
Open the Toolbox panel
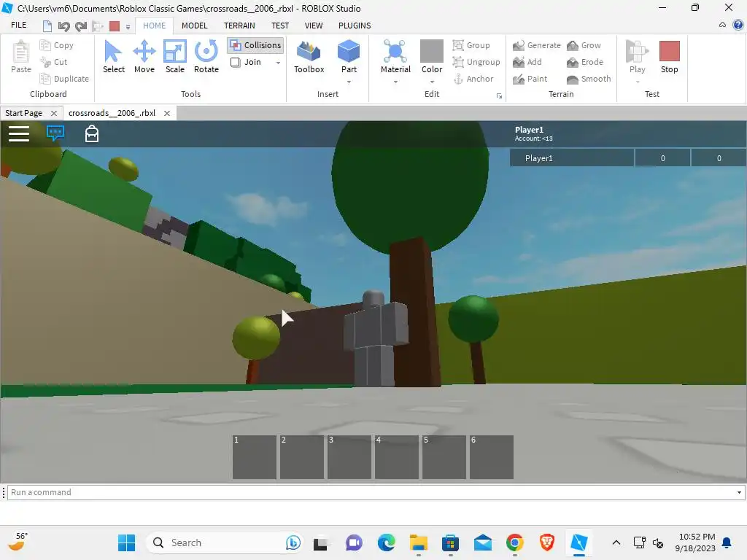tap(309, 57)
